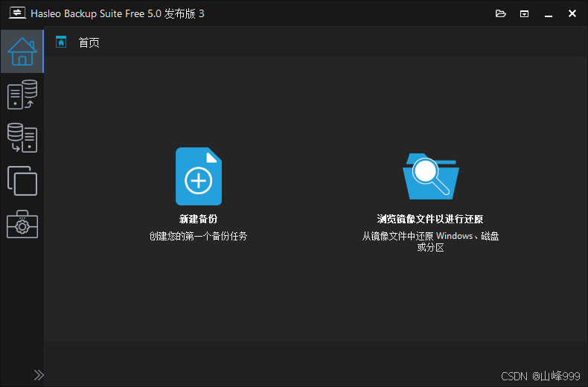Click 从镜像文件中还原 Windows description text
Screen dimensions: 588x387
pyautogui.click(x=430, y=241)
